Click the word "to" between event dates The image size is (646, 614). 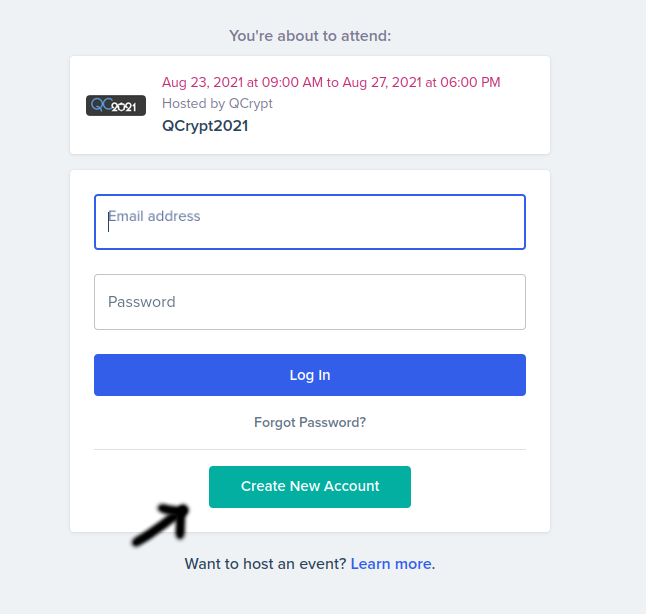[x=333, y=82]
